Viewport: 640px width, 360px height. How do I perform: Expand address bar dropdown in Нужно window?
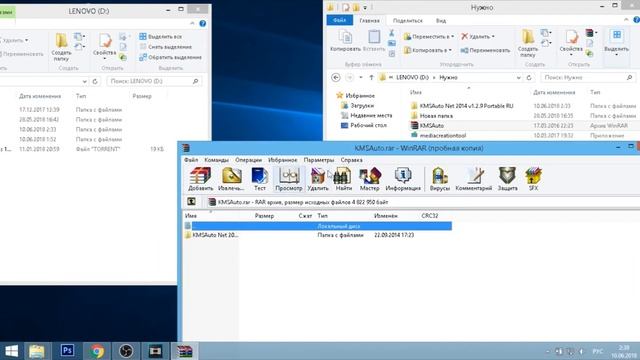(x=518, y=78)
